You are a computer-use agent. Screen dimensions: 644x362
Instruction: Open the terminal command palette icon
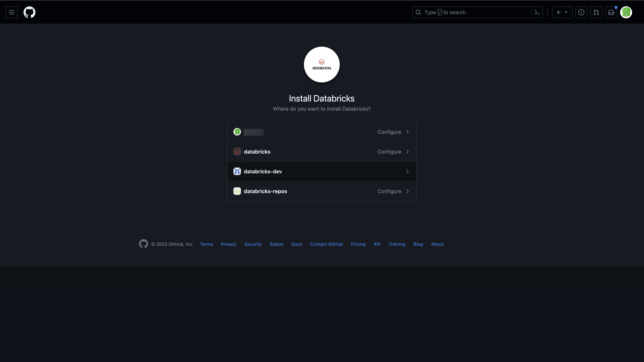click(537, 12)
